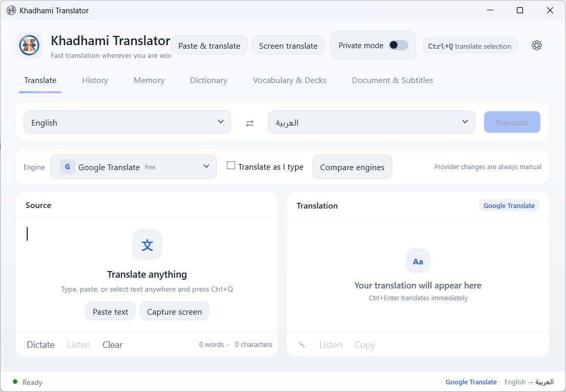Click 'Provider changes are always manual' text
The height and width of the screenshot is (392, 566).
(488, 167)
